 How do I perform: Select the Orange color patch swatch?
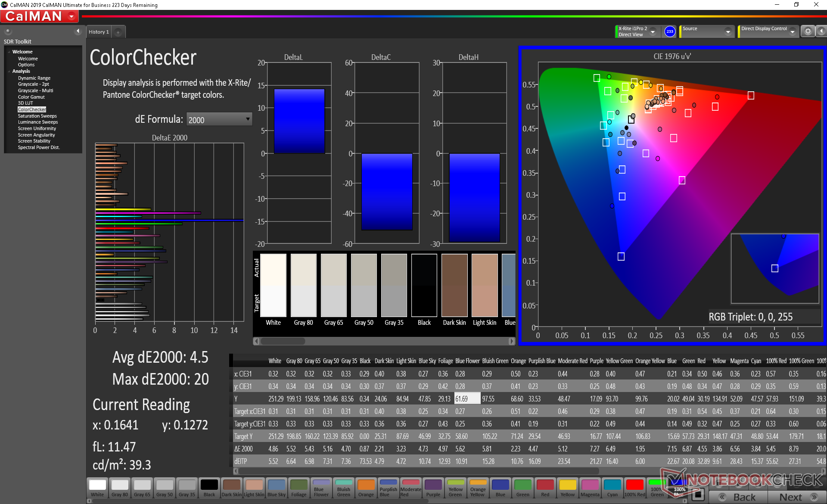[x=366, y=488]
